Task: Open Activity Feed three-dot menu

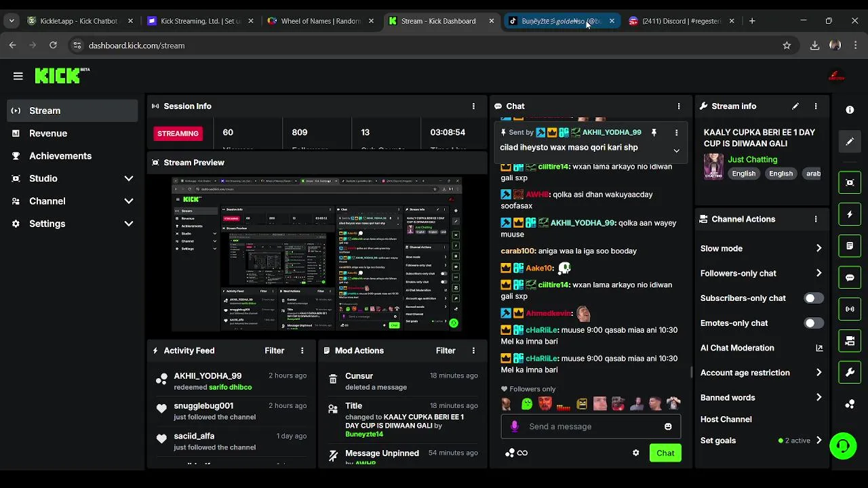Action: point(302,351)
